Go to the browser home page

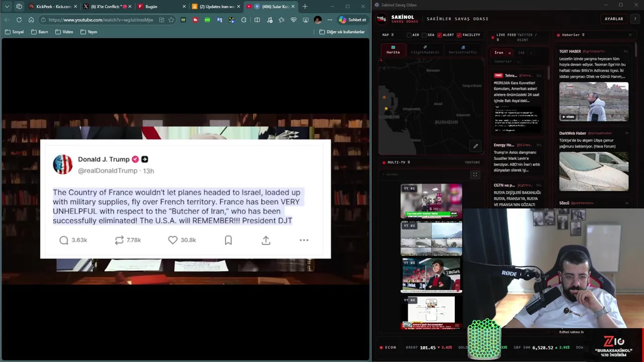click(x=31, y=20)
